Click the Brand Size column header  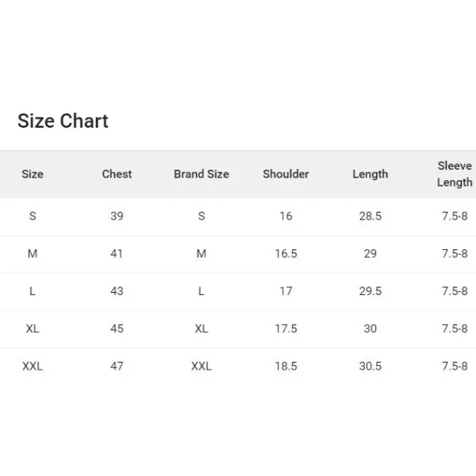pos(202,174)
